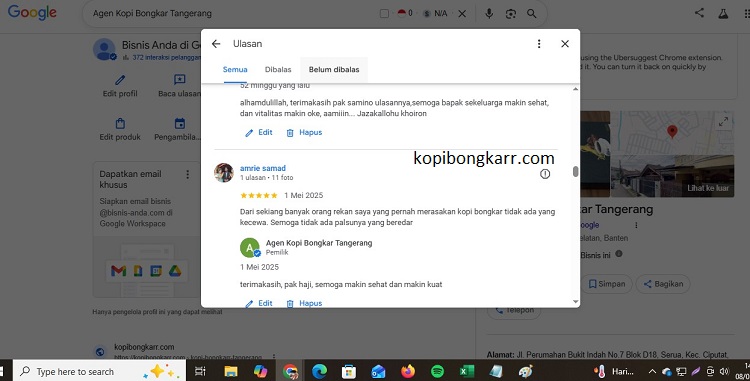This screenshot has height=381, width=750.
Task: Open the weather widget 'Hari...'
Action: [614, 371]
